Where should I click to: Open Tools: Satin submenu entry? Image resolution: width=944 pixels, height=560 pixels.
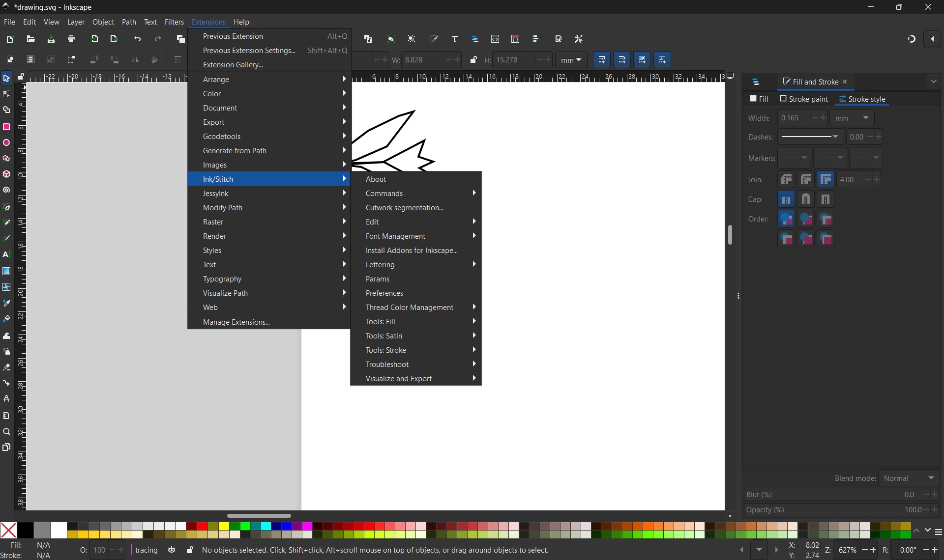click(416, 336)
